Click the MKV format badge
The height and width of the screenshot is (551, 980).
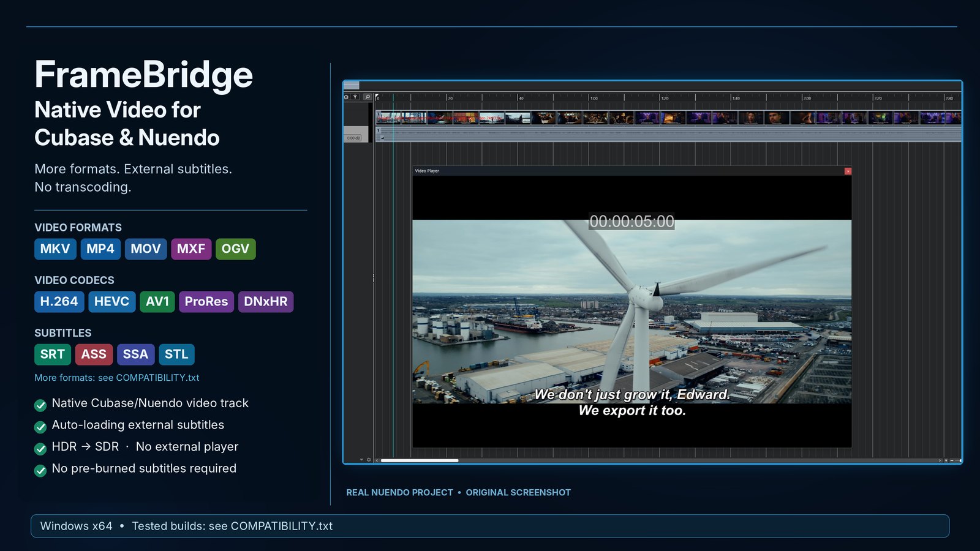pyautogui.click(x=55, y=249)
